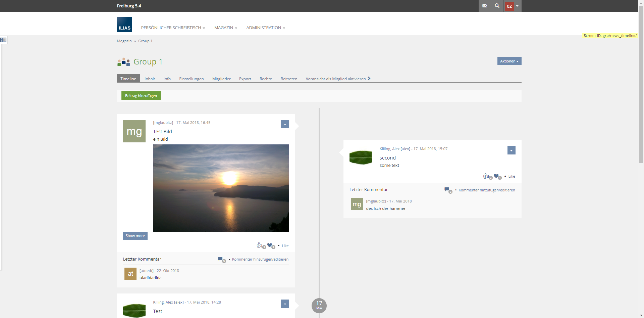Image resolution: width=644 pixels, height=318 pixels.
Task: Open the Aktionen dropdown
Action: click(x=509, y=61)
